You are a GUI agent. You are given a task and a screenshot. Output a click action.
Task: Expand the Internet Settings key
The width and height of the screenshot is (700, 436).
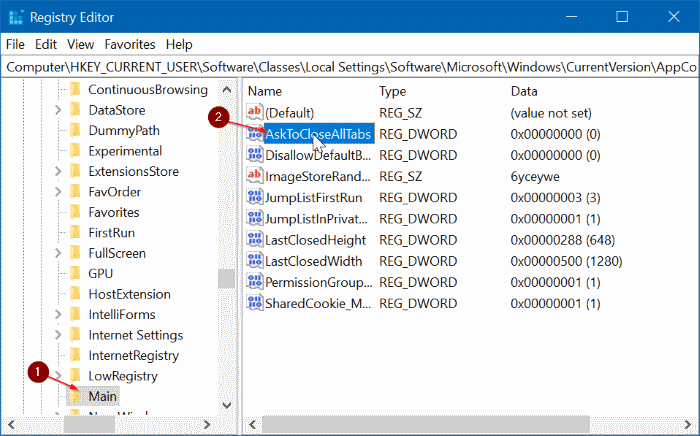pos(58,335)
